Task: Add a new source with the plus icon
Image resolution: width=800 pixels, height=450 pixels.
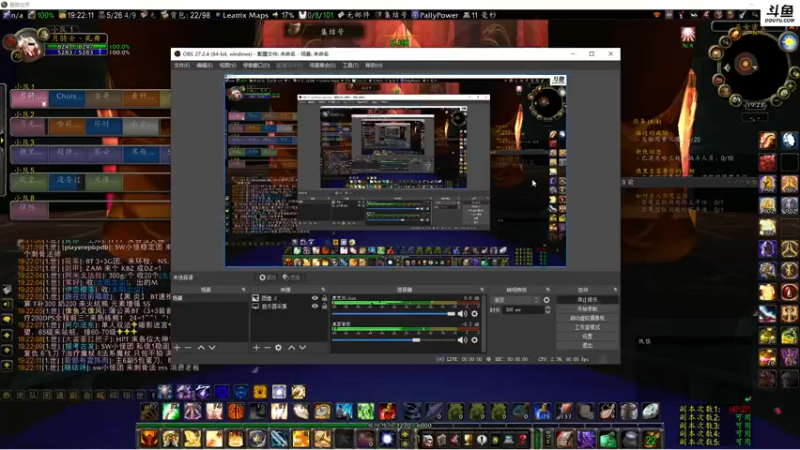Action: click(x=256, y=347)
